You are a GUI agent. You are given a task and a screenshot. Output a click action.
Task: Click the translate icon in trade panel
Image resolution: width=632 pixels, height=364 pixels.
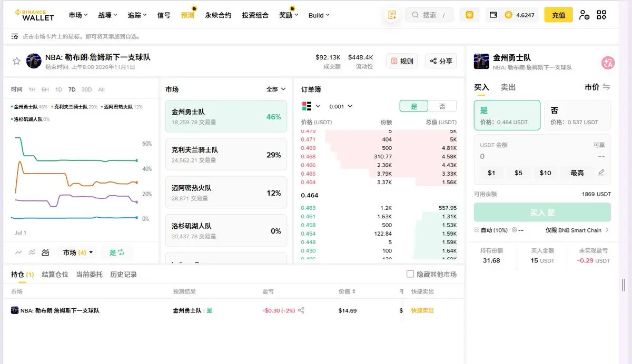tap(608, 63)
